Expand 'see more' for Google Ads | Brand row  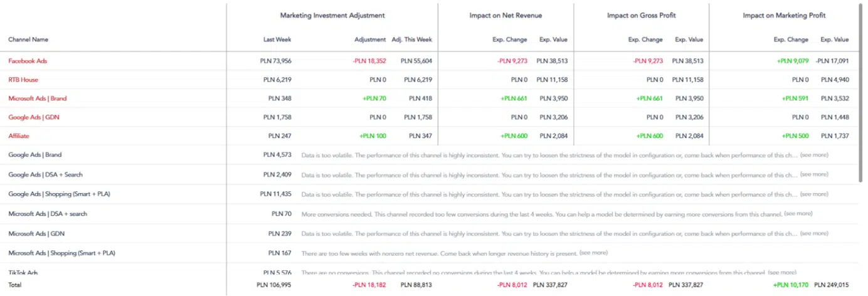click(813, 155)
